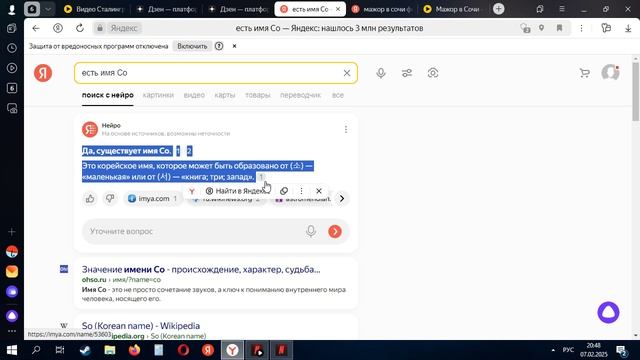Click the page vertical scrollbar thumb

click(636, 91)
